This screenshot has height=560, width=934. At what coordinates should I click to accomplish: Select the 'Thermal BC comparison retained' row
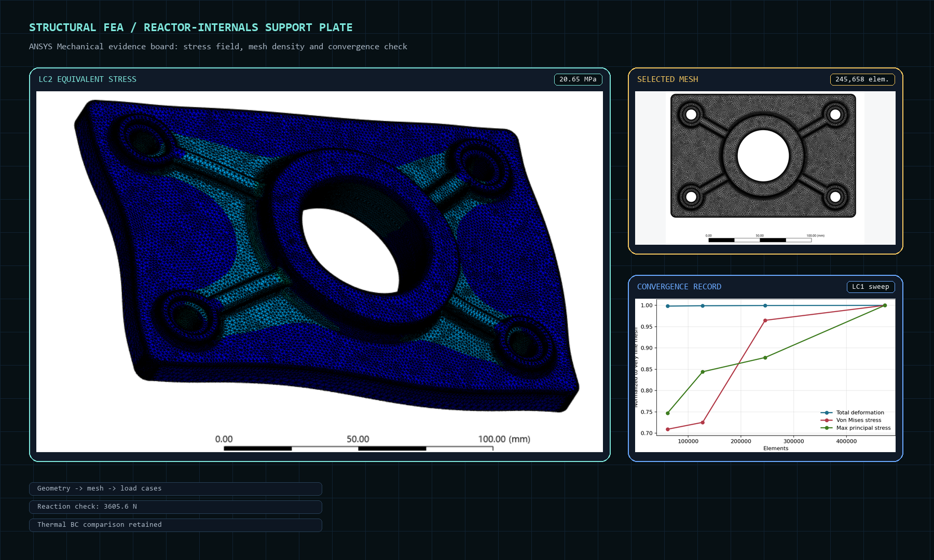tap(175, 525)
